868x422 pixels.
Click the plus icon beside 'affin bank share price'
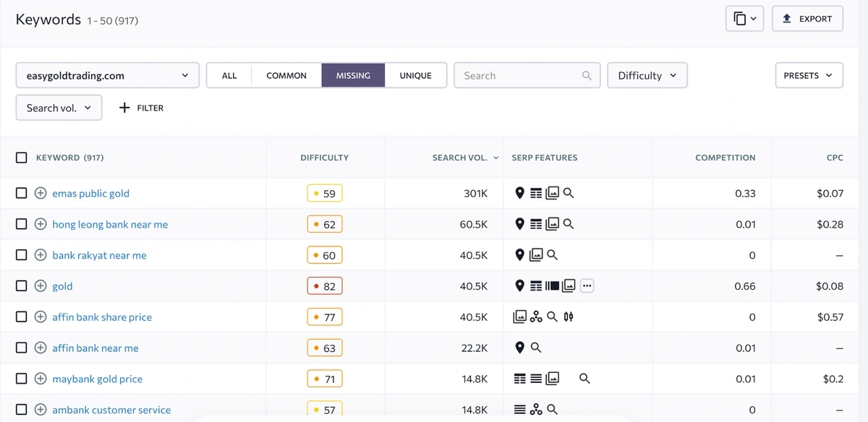point(41,316)
